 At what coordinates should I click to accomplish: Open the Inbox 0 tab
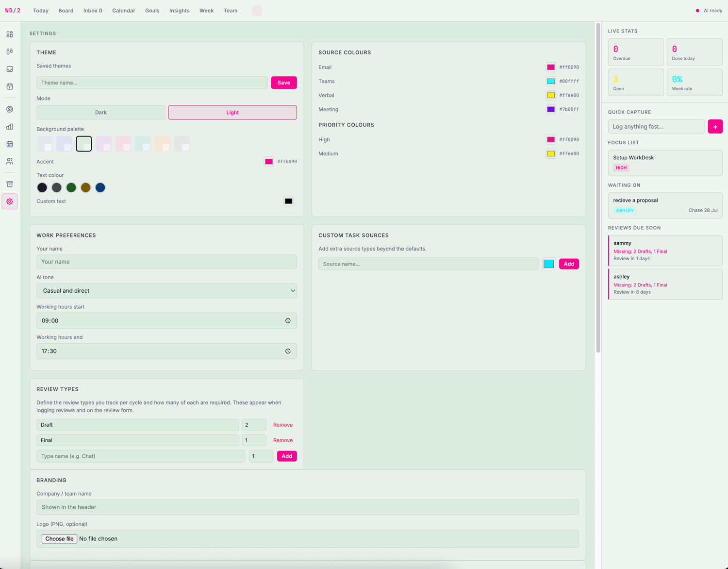coord(93,11)
